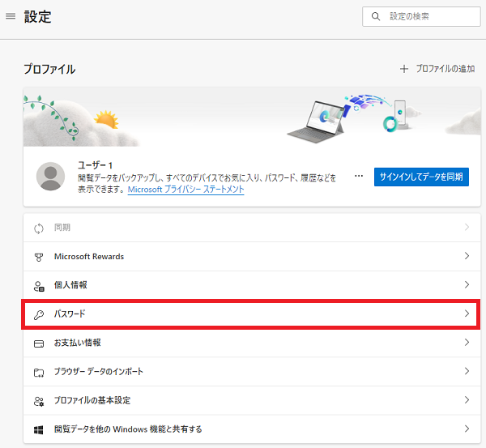Open the パスワード settings row
The width and height of the screenshot is (486, 448).
(x=251, y=314)
